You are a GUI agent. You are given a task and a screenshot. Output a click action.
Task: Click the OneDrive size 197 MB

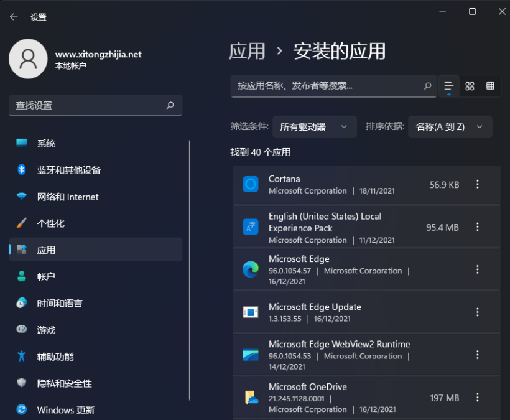coord(444,398)
